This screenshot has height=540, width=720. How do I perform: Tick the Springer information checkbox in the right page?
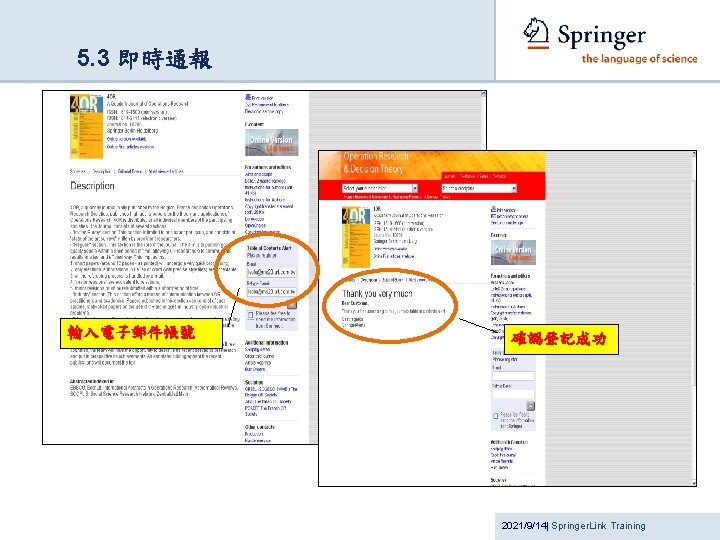(x=495, y=416)
